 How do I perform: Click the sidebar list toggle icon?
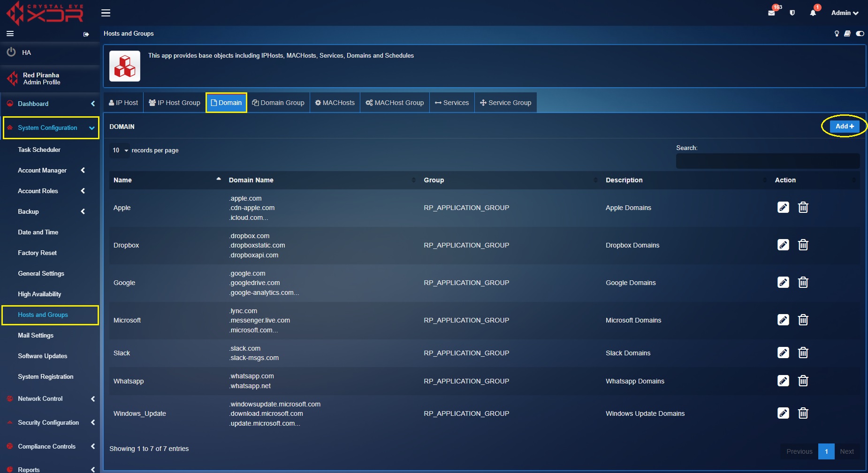point(10,34)
